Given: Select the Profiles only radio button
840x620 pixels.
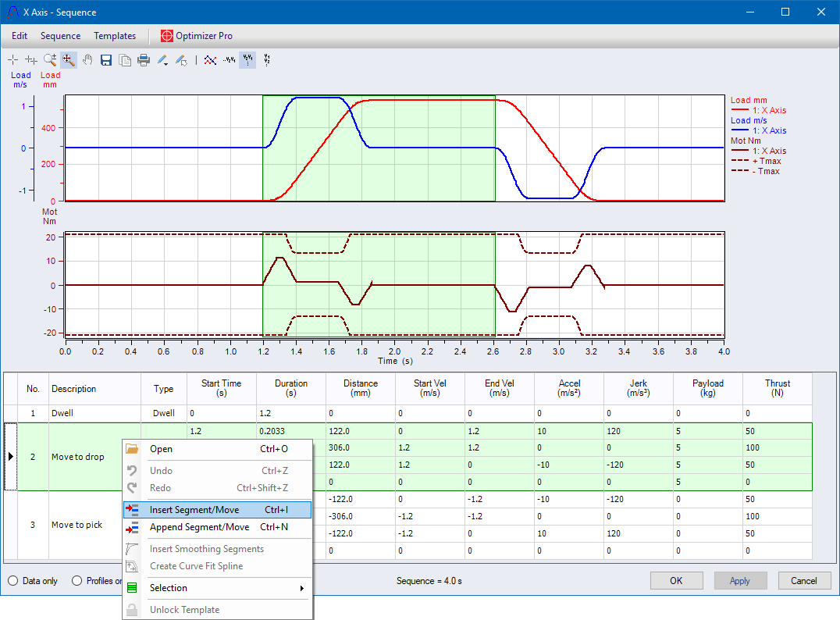Looking at the screenshot, I should [77, 581].
